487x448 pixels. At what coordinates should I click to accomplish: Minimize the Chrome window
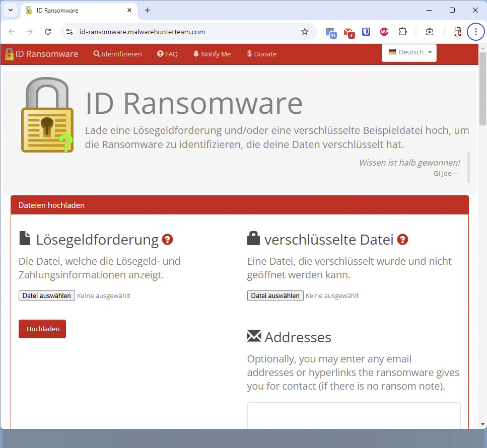(429, 10)
